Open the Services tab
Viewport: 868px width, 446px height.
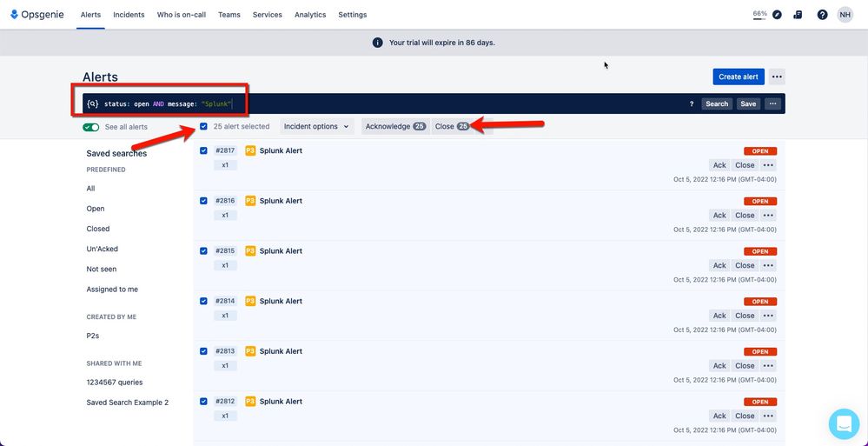tap(268, 15)
